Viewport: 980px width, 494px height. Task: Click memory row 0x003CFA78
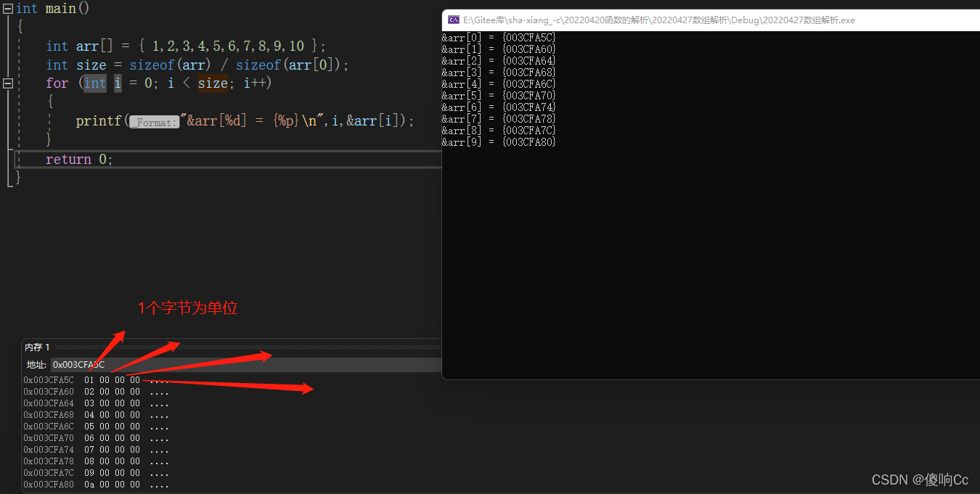point(96,461)
